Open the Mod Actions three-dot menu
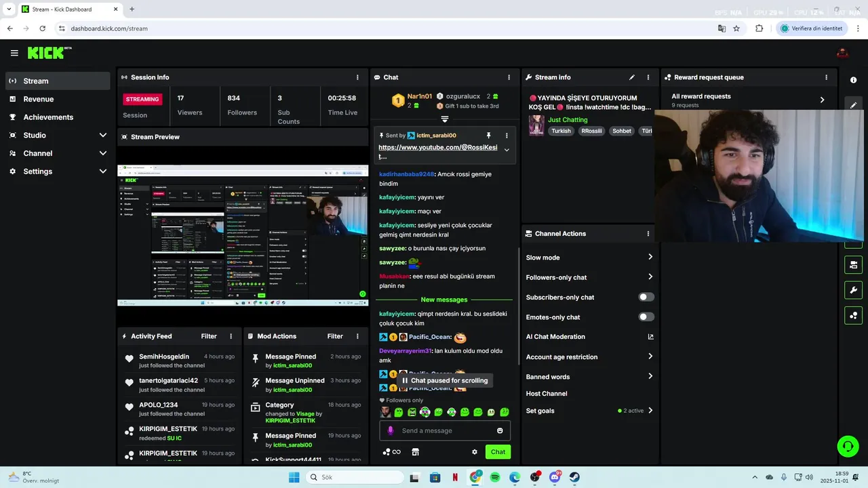This screenshot has height=488, width=868. pos(357,336)
